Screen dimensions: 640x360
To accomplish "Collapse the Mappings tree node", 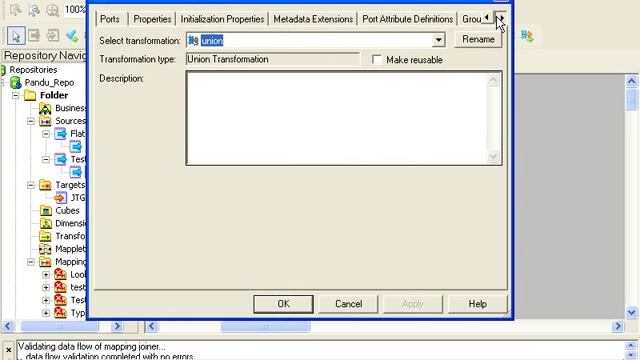I will (31, 262).
